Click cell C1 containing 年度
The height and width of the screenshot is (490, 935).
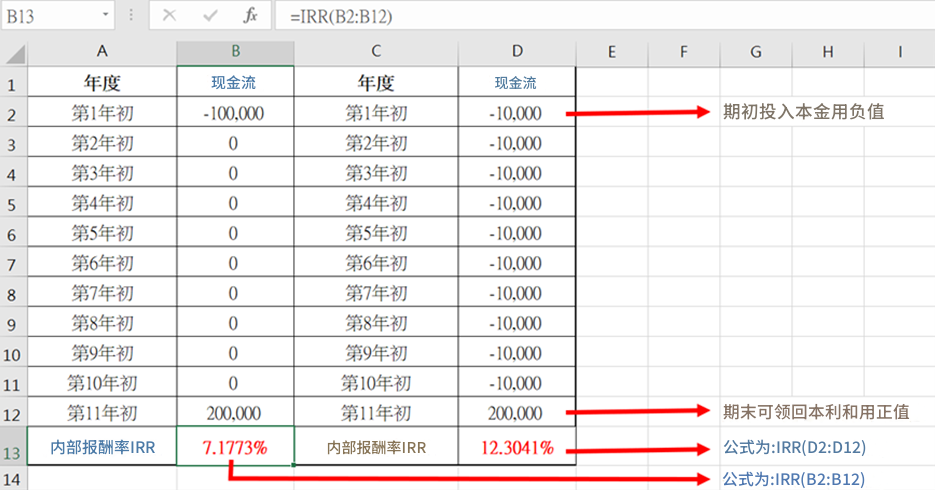point(376,82)
